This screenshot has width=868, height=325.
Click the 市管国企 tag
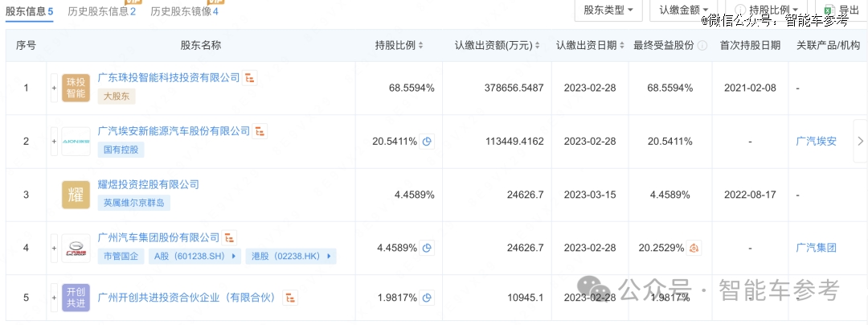click(x=121, y=257)
